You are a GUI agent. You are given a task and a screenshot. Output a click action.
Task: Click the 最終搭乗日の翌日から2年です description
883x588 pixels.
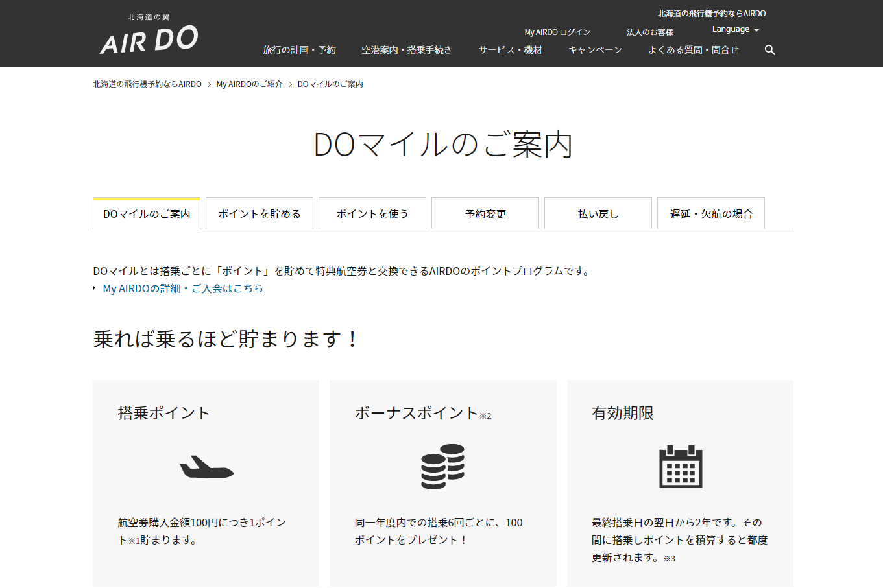(679, 540)
